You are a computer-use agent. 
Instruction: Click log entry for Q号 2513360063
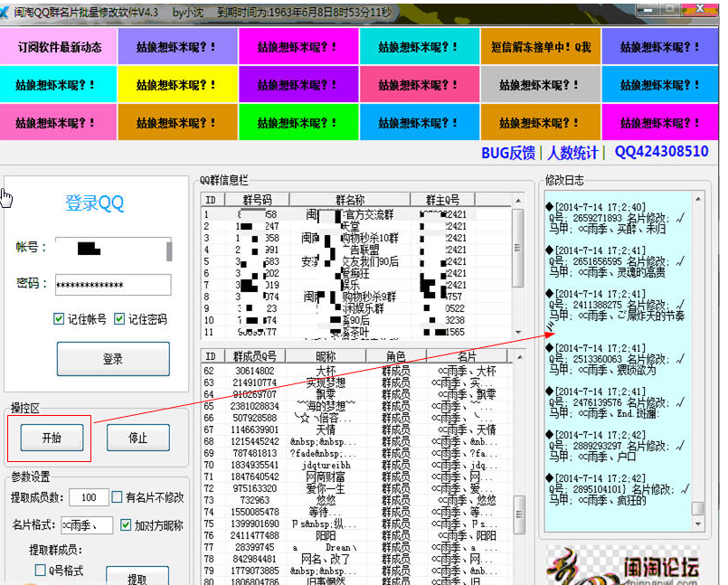pyautogui.click(x=616, y=359)
